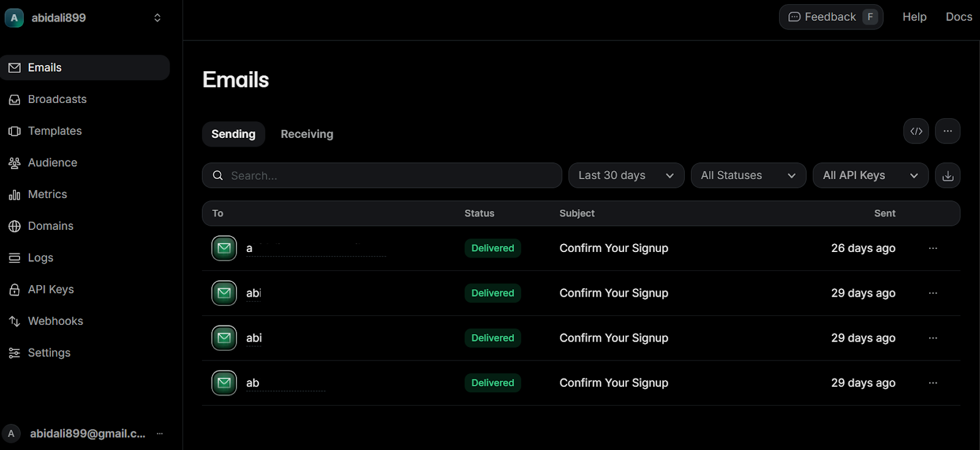
Task: Open the All Statuses dropdown
Action: (748, 176)
